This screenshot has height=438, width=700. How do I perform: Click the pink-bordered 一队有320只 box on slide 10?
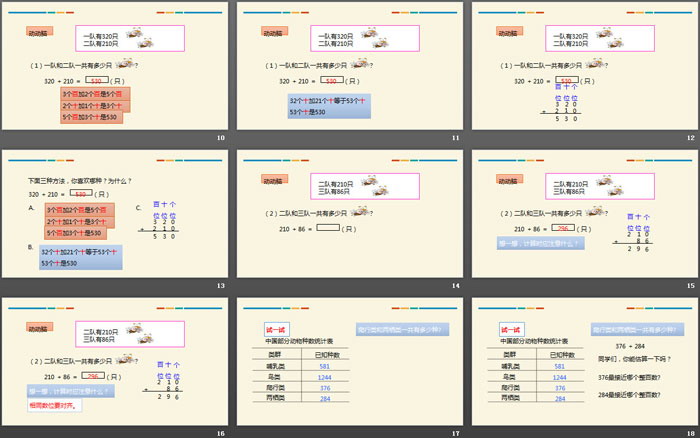pyautogui.click(x=130, y=38)
